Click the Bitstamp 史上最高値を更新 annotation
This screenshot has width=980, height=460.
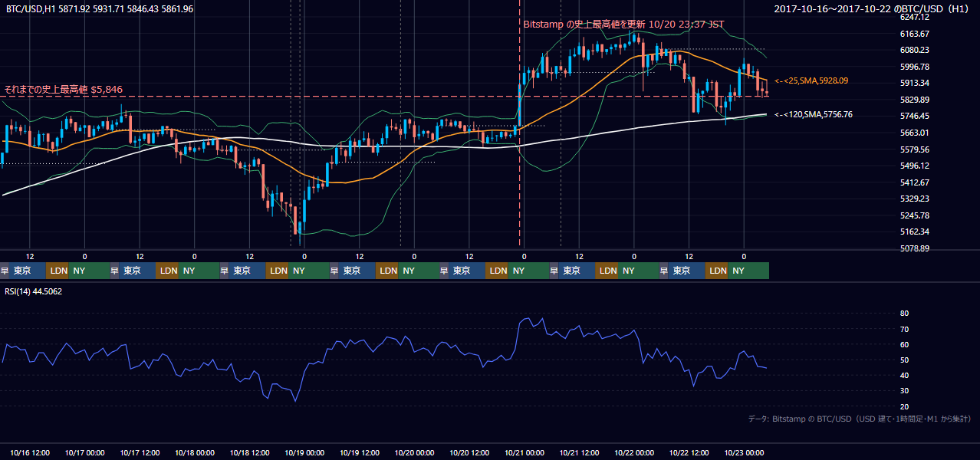pos(623,25)
